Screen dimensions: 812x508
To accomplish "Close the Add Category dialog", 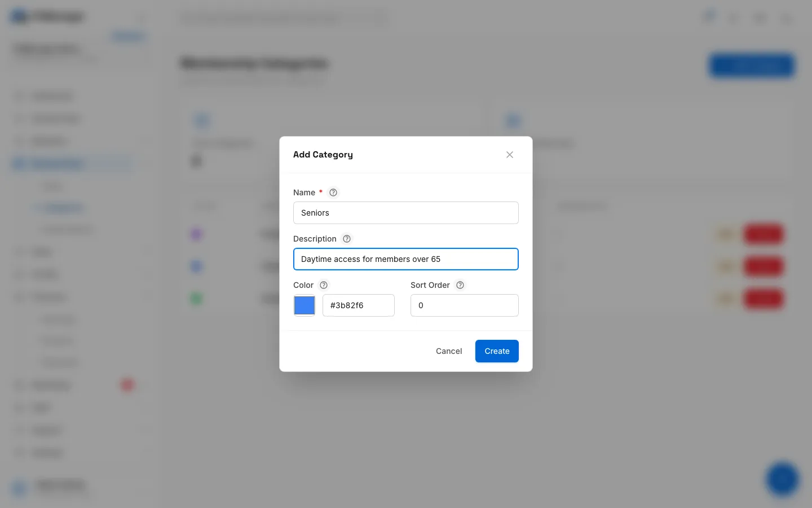I will click(x=510, y=155).
